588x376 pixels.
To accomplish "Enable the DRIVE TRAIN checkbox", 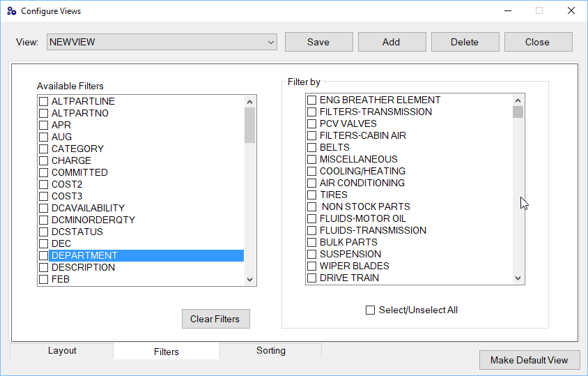I will [311, 278].
